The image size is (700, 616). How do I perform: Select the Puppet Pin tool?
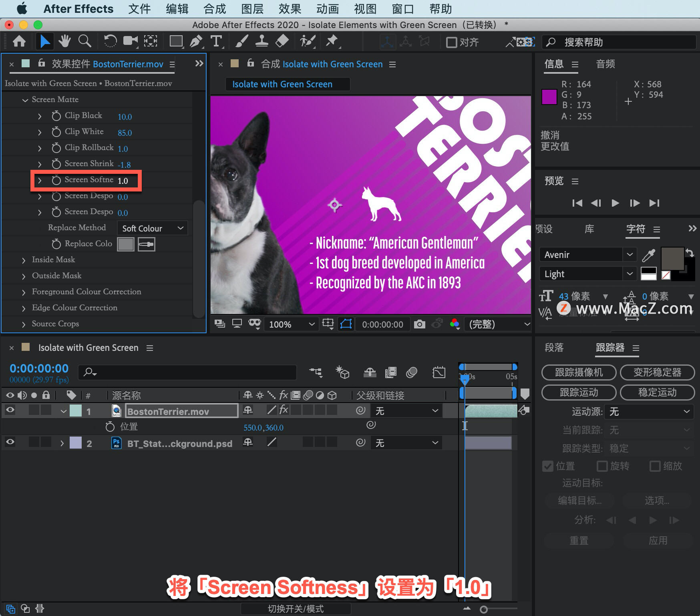332,41
